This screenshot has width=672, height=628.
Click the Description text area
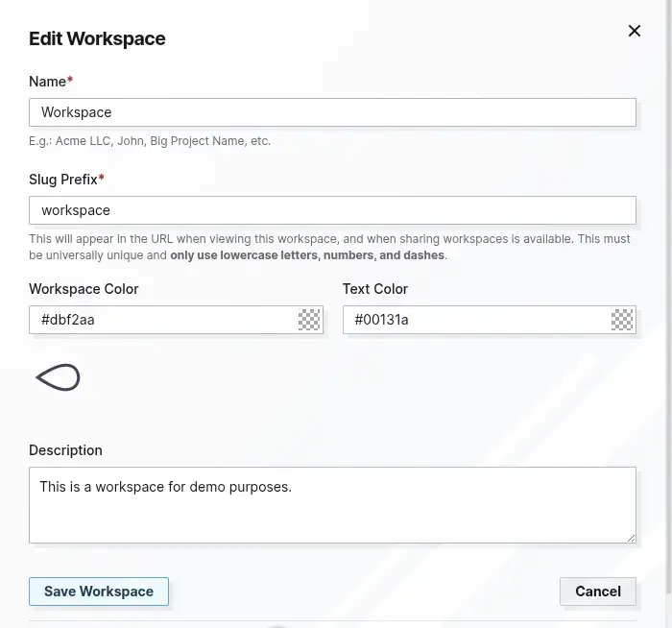332,505
